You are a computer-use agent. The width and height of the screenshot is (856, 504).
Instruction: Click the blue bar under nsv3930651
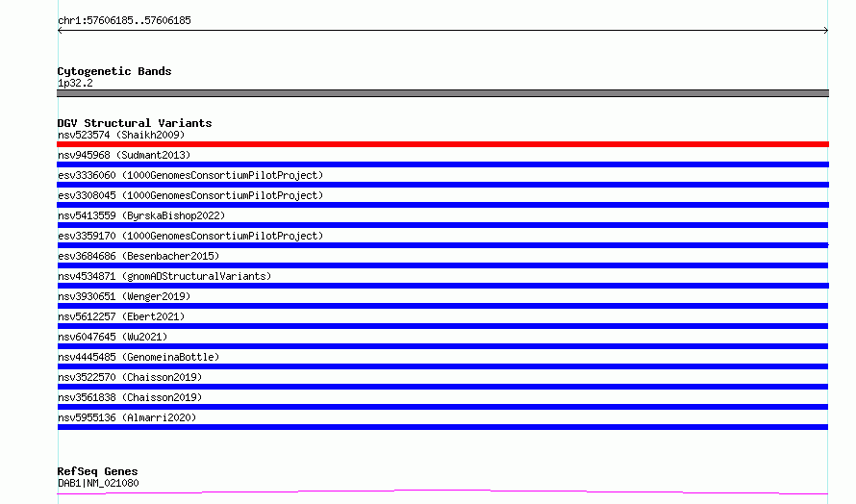442,306
